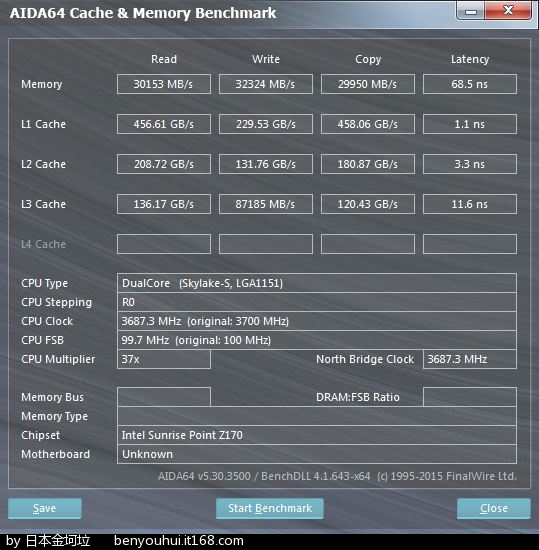Screen dimensions: 539x550
Task: Click the Save button
Action: pos(45,508)
